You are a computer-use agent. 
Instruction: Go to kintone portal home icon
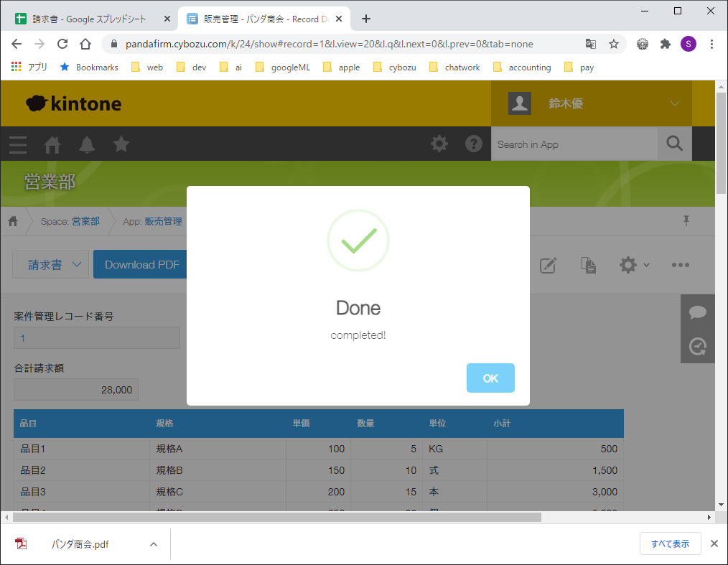pyautogui.click(x=52, y=144)
